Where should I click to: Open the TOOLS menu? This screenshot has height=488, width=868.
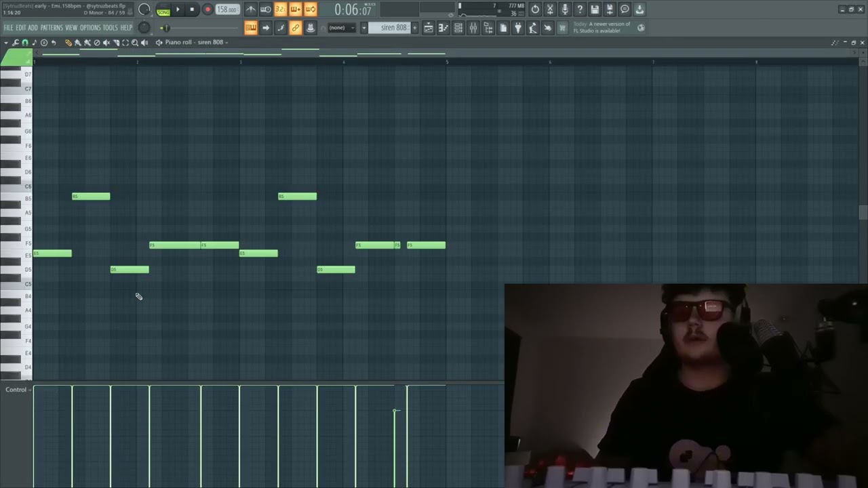pos(110,28)
